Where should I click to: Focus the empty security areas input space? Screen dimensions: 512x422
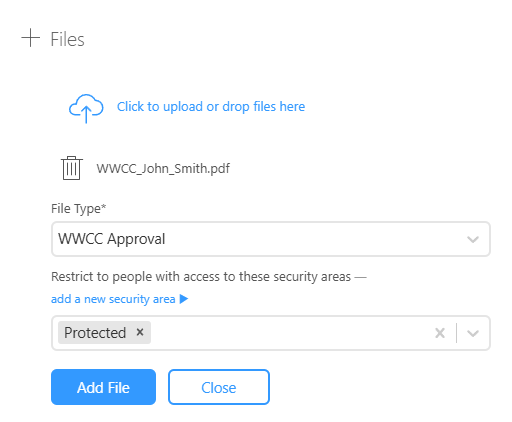tap(290, 333)
